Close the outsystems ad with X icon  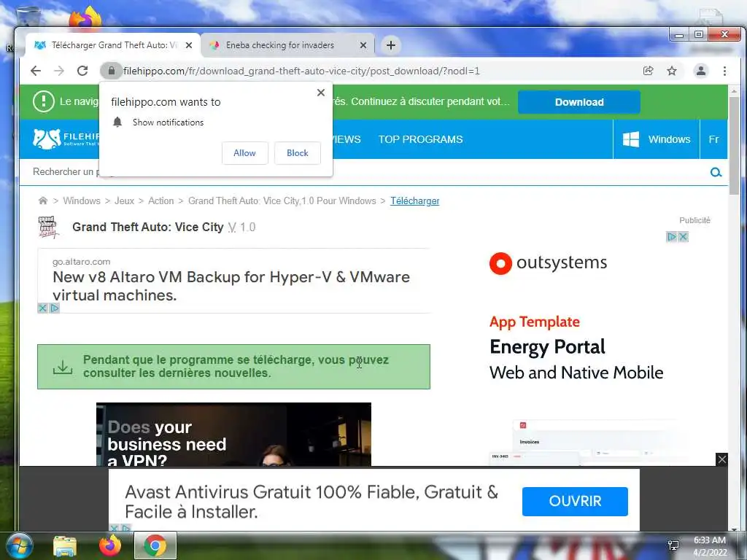coord(683,237)
